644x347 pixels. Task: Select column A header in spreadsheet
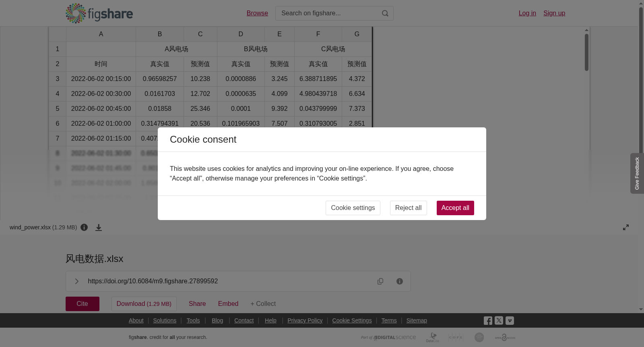click(101, 34)
